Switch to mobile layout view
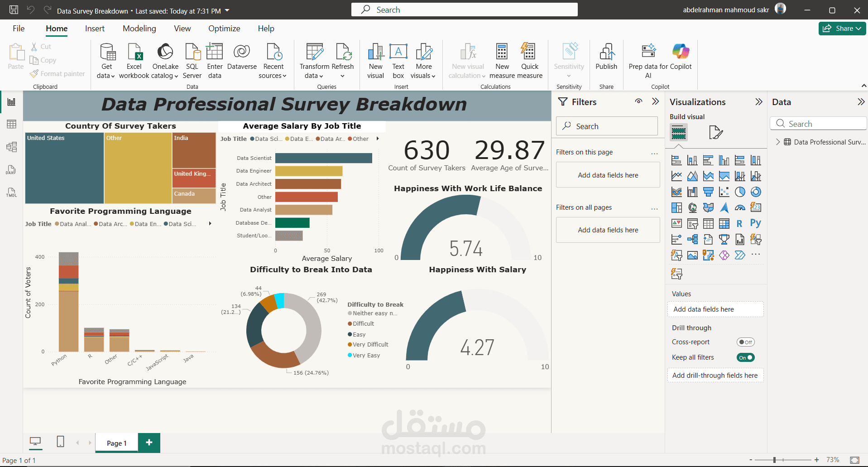 tap(60, 441)
